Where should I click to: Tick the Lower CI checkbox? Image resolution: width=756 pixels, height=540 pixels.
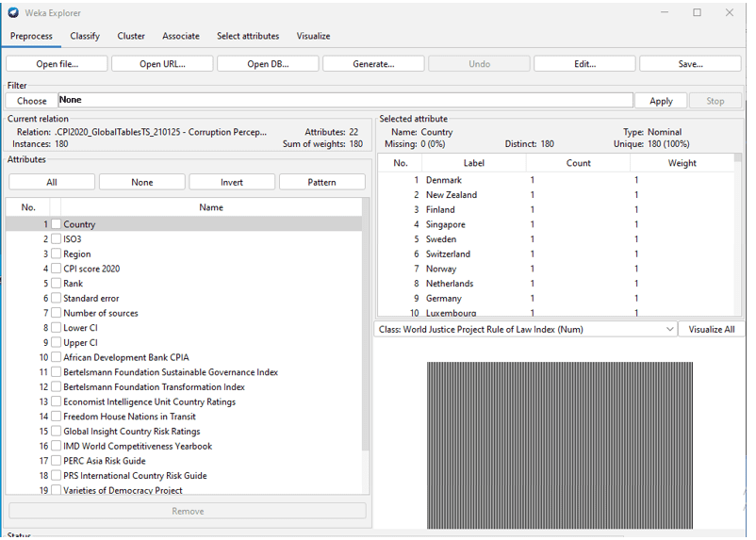point(57,327)
